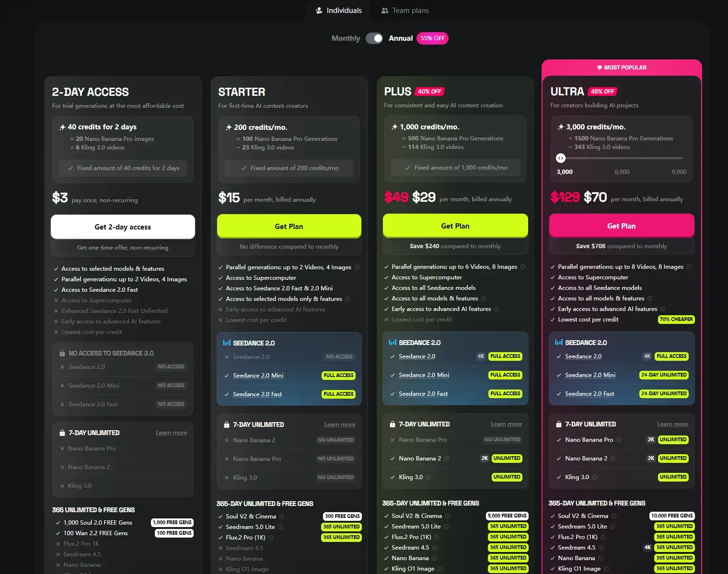This screenshot has width=728, height=574.
Task: Click Save $240 compared to monthly
Action: point(455,246)
